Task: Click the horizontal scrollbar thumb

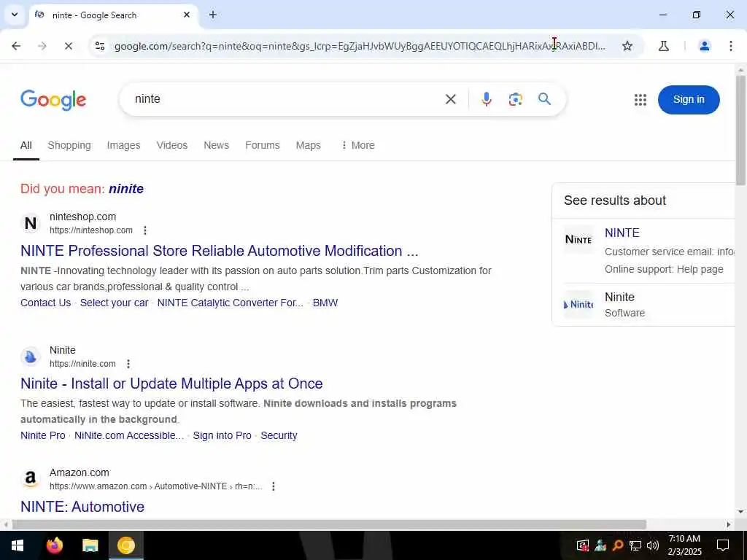Action: (x=329, y=525)
